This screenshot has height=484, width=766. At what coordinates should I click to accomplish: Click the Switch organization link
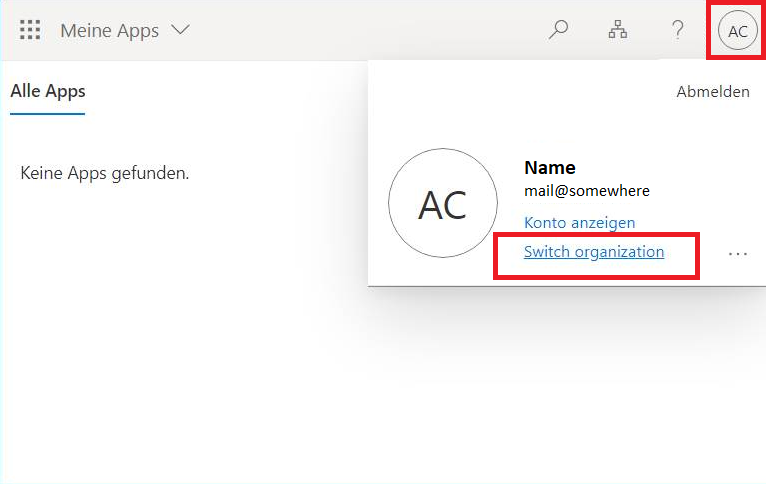pos(594,252)
